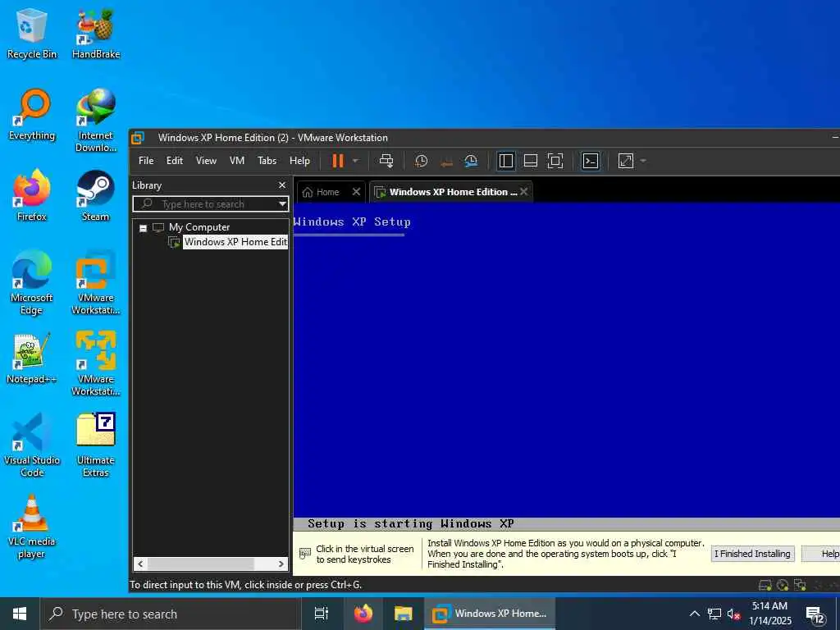Viewport: 840px width, 630px height.
Task: Click the CD/DVD drive status icon
Action: [x=782, y=585]
